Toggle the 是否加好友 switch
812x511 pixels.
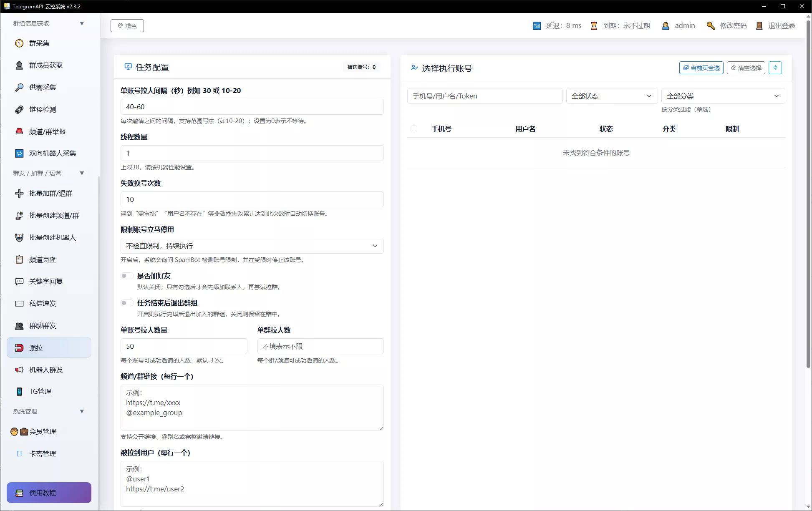click(127, 276)
